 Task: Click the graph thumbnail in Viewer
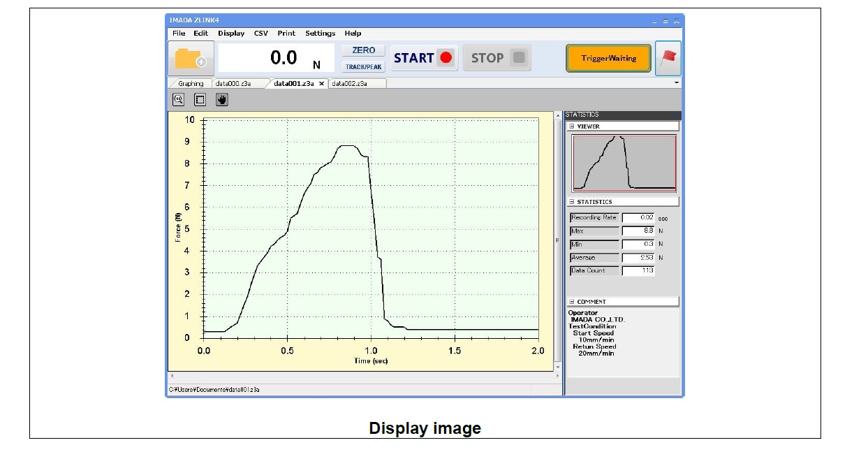pos(624,163)
